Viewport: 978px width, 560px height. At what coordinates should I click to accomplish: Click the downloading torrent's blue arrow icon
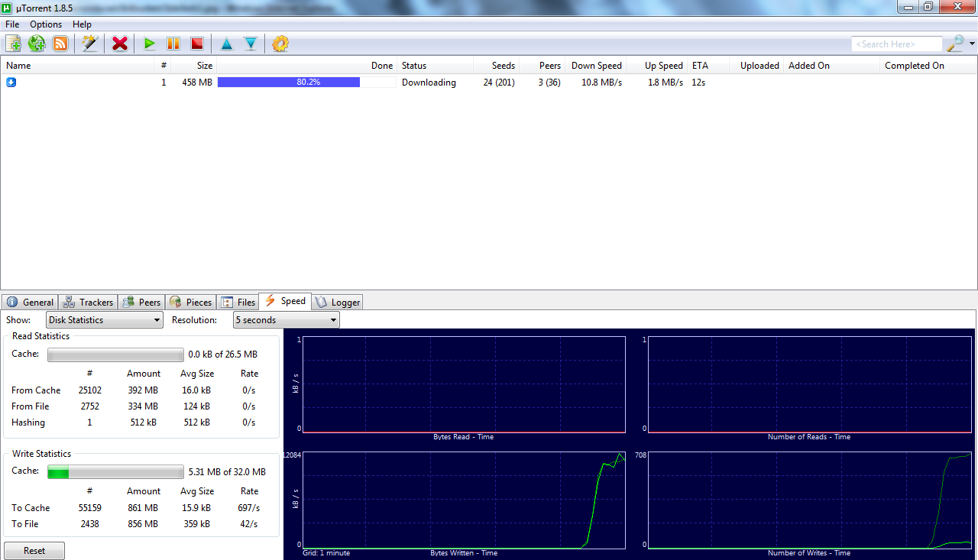point(11,82)
